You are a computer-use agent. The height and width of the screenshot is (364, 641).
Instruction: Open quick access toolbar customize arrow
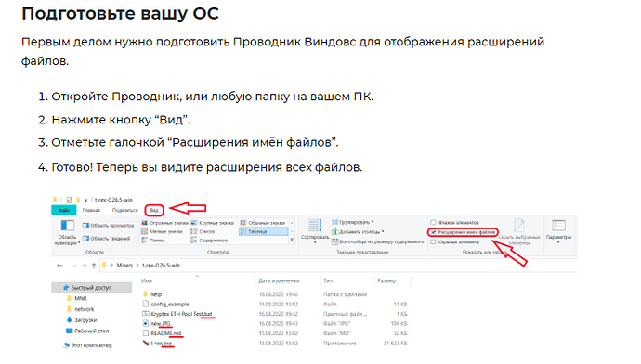pyautogui.click(x=85, y=201)
